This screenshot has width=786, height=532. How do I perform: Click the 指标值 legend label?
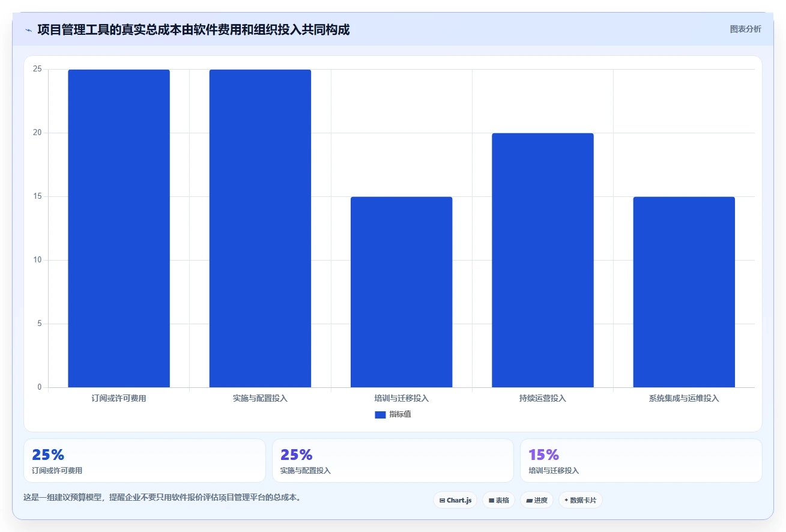click(400, 414)
